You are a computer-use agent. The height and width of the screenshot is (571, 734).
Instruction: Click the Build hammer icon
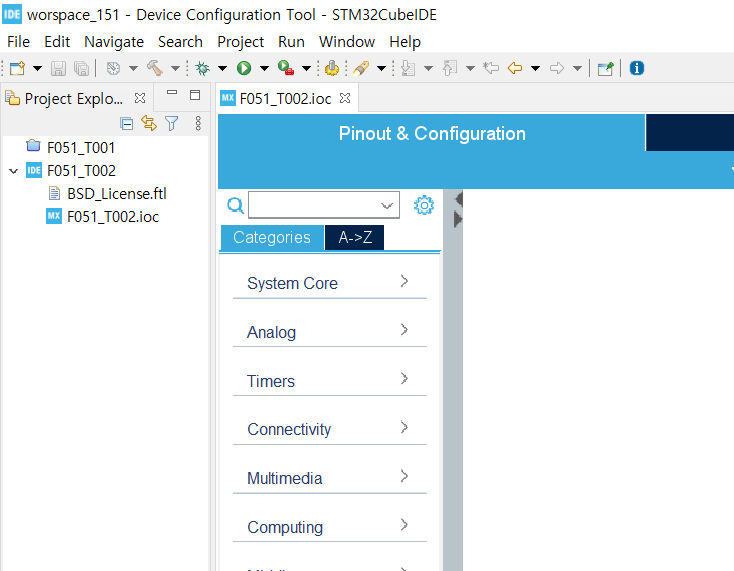pyautogui.click(x=154, y=68)
